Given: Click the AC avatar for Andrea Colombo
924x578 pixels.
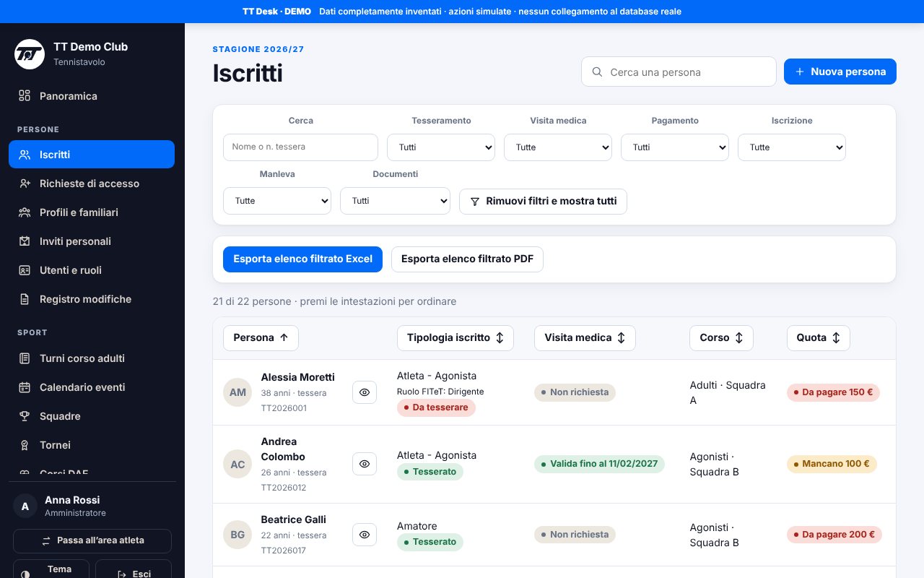Looking at the screenshot, I should (237, 465).
